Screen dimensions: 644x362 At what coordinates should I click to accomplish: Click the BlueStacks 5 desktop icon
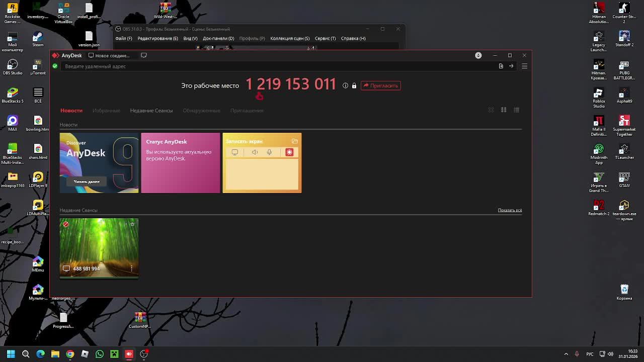click(x=13, y=96)
